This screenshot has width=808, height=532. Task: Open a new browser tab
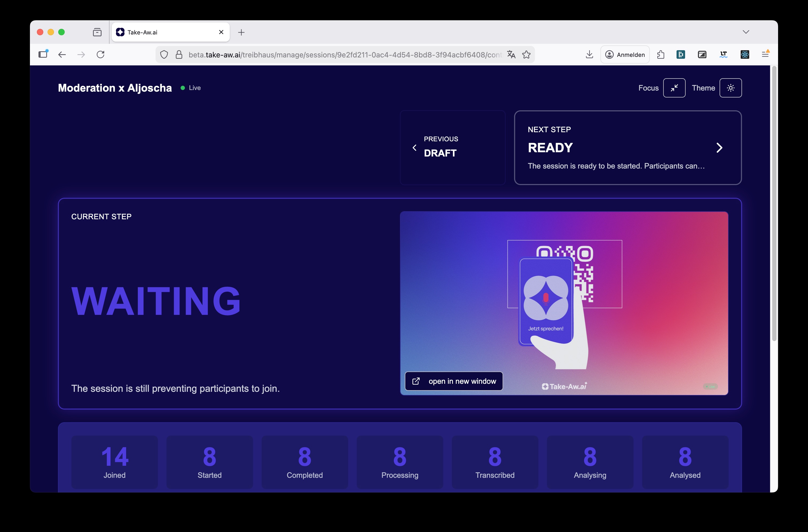tap(241, 32)
